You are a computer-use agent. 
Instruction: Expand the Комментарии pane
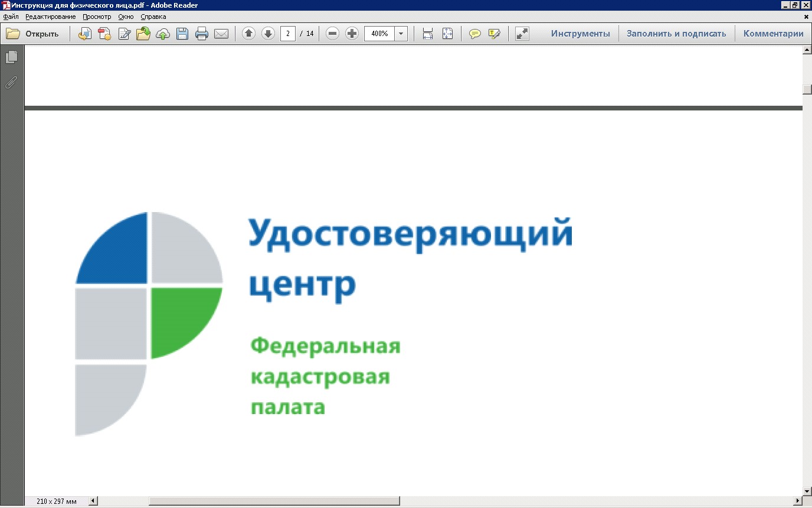coord(774,34)
